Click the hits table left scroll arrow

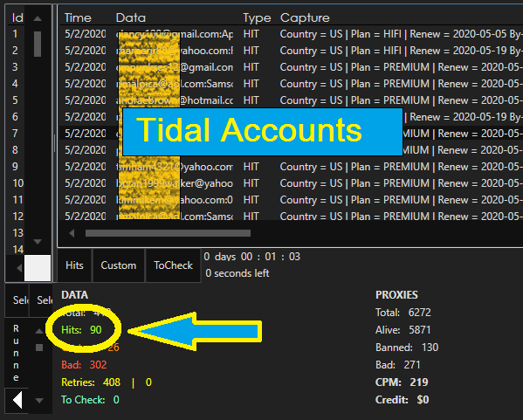pyautogui.click(x=72, y=233)
